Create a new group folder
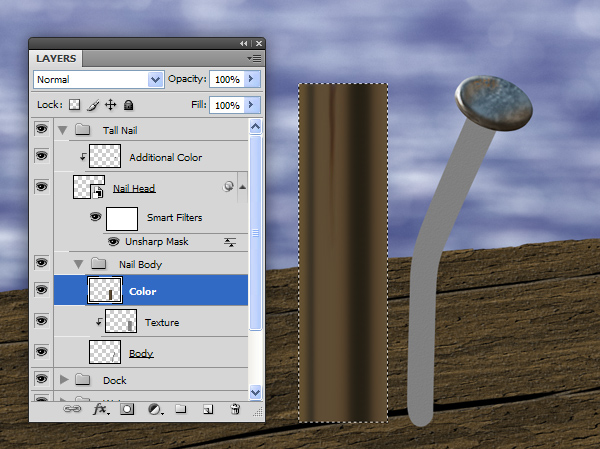The height and width of the screenshot is (449, 600). click(181, 409)
